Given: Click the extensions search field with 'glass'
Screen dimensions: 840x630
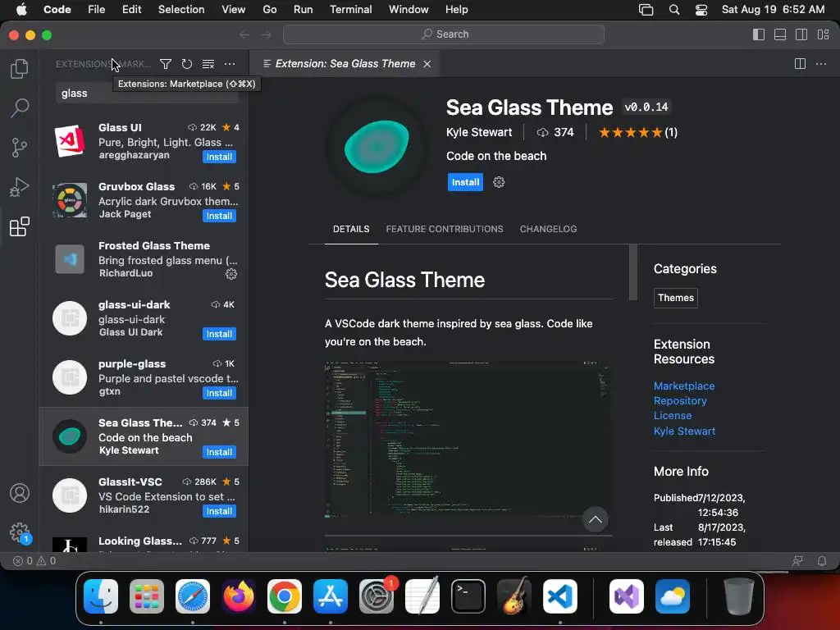Looking at the screenshot, I should [x=147, y=94].
